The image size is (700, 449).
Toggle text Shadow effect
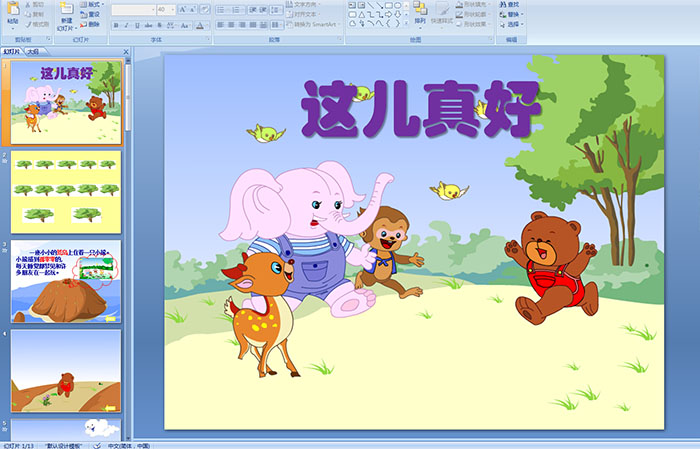point(159,25)
